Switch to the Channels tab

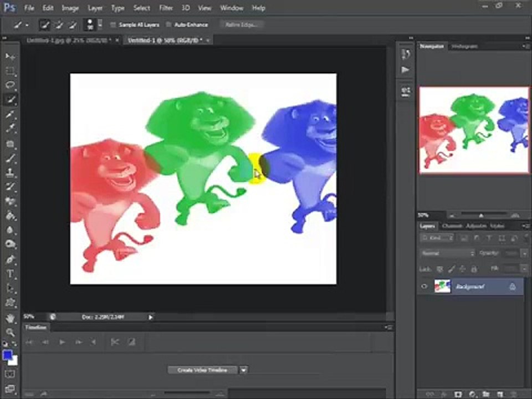coord(452,226)
